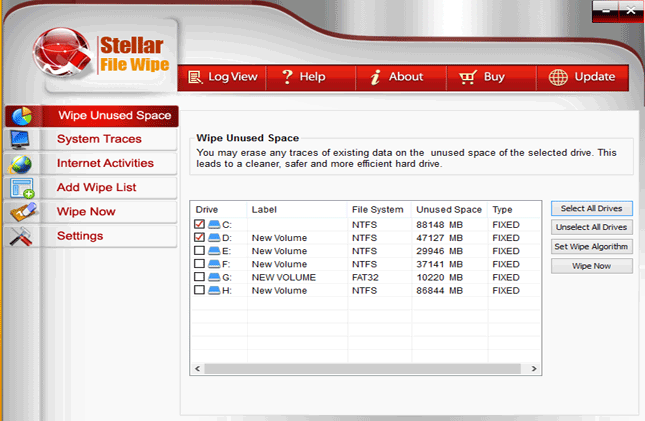Check the E: drive checkbox
The image size is (645, 421).
coord(200,251)
